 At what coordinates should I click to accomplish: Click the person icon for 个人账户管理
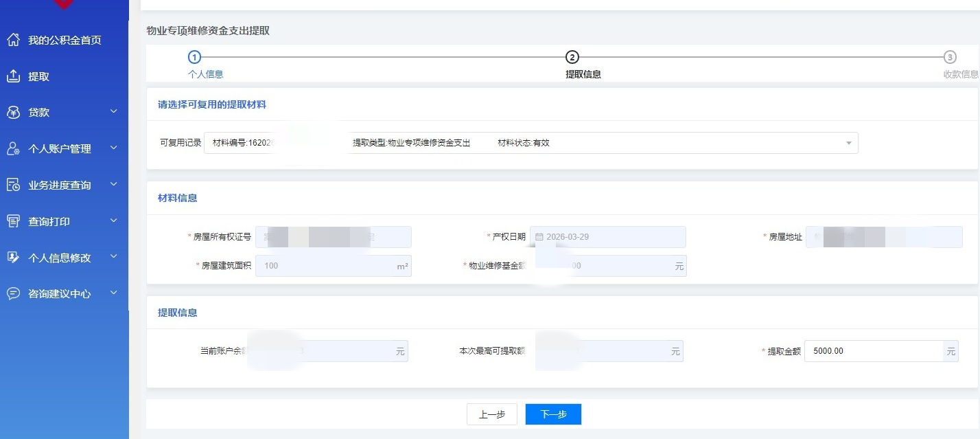point(13,148)
